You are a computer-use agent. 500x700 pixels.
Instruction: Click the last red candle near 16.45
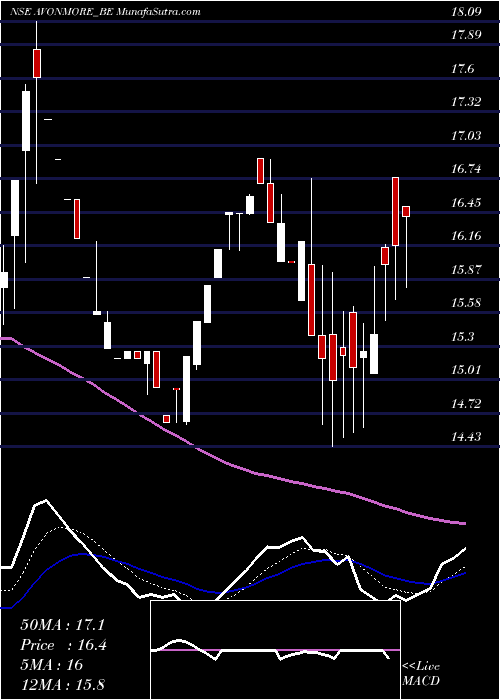(406, 211)
